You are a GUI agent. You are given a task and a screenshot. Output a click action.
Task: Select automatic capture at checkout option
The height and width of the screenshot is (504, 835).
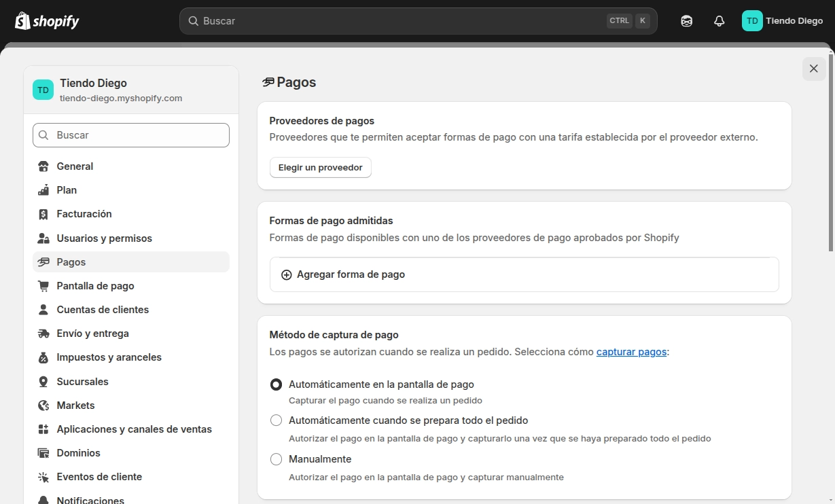coord(276,384)
